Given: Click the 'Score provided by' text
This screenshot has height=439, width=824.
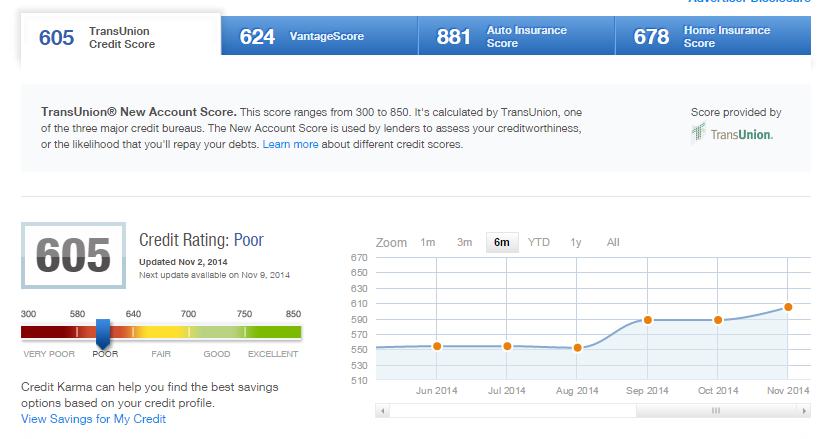Looking at the screenshot, I should pyautogui.click(x=736, y=112).
